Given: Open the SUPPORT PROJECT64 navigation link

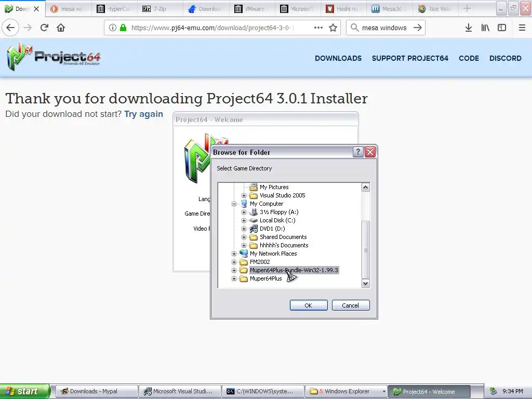Looking at the screenshot, I should (x=410, y=58).
